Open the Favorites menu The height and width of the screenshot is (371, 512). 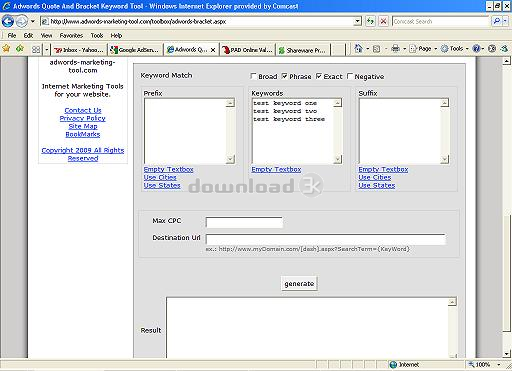[71, 35]
